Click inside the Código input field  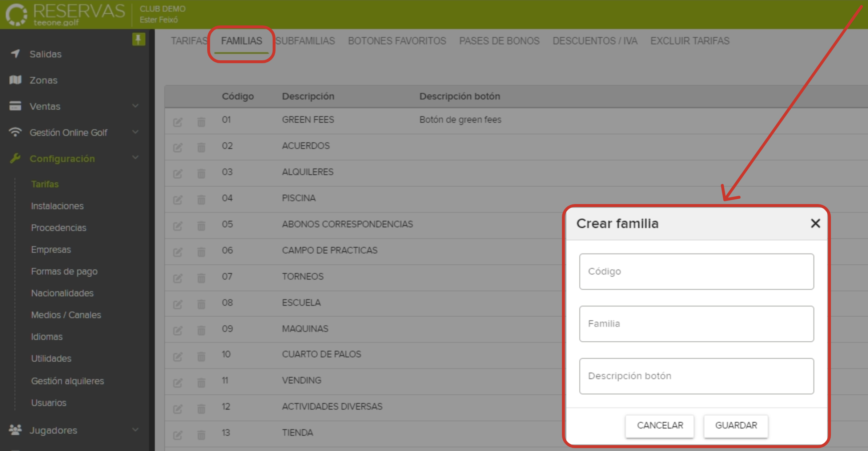coord(696,272)
